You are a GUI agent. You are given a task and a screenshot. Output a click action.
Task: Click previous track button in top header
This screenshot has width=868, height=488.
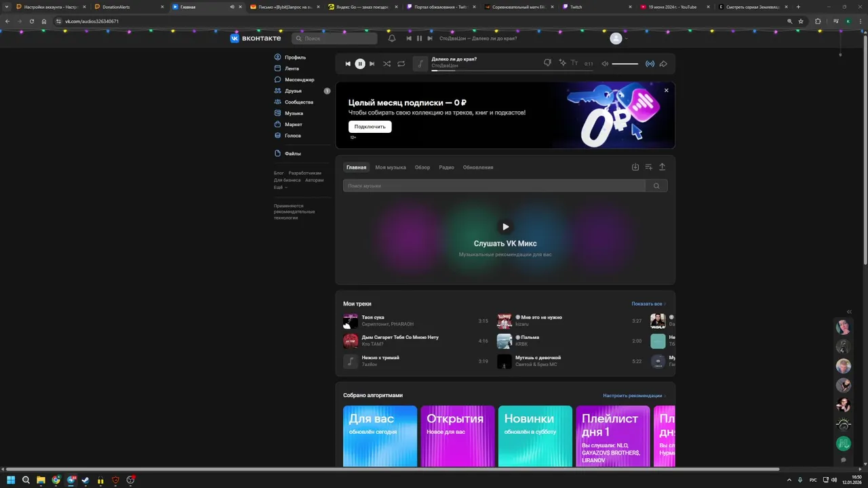[409, 39]
